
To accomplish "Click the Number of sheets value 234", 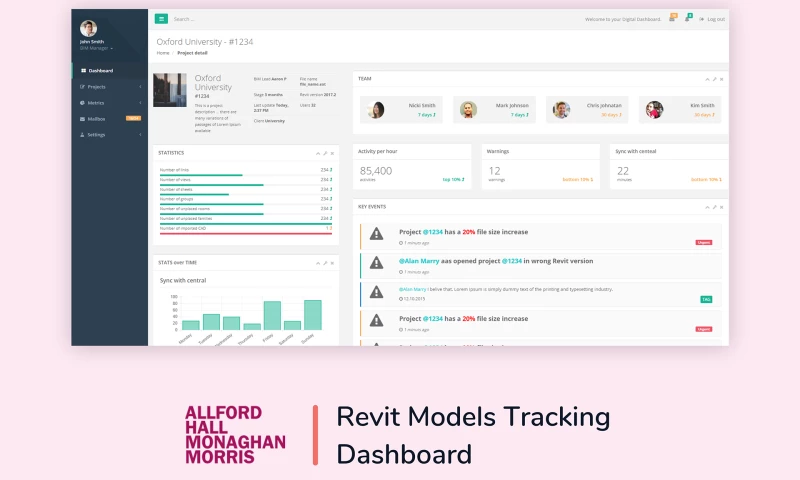I will [x=324, y=189].
